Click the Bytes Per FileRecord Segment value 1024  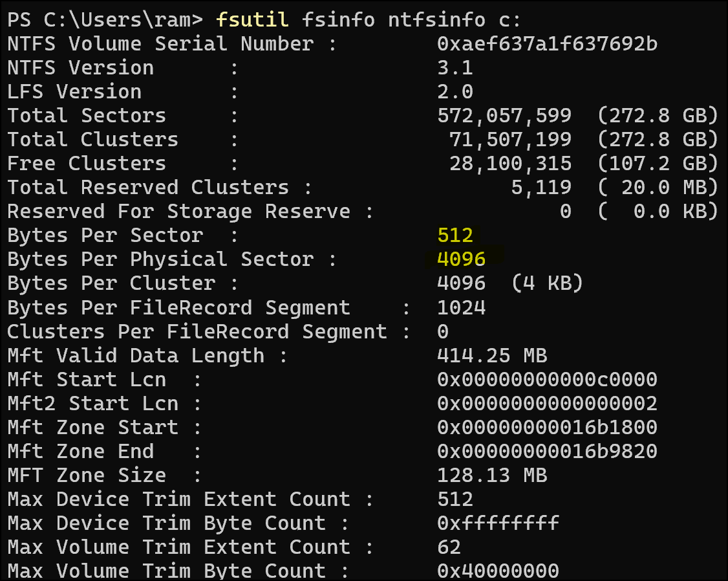[461, 307]
